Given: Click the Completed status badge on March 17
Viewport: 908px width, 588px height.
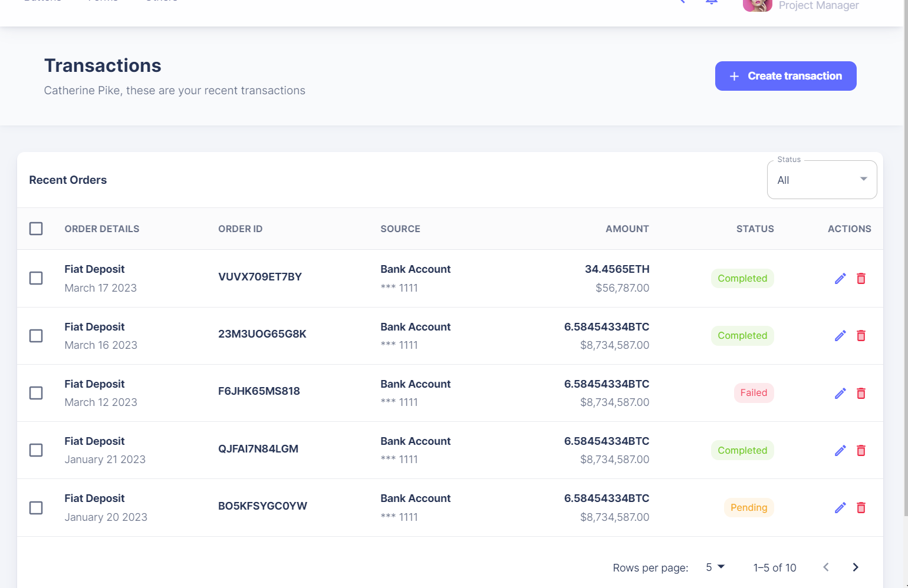Looking at the screenshot, I should pos(742,278).
